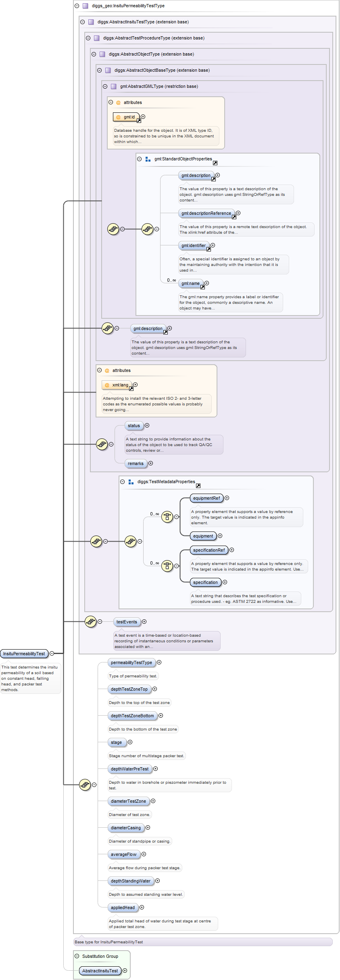This screenshot has height=980, width=340.
Task: Click the sequence icon beside testEvents
Action: pos(91,621)
